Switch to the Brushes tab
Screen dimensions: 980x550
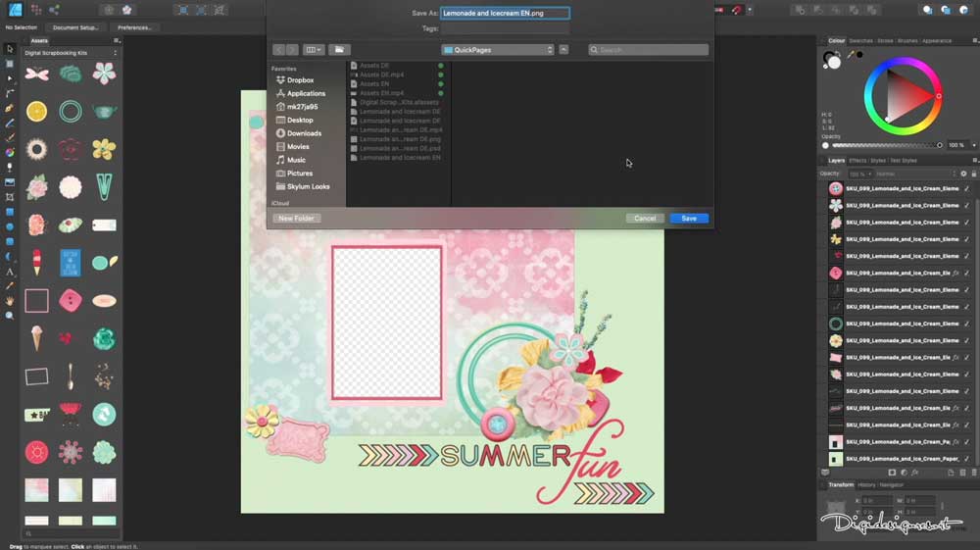pos(907,40)
